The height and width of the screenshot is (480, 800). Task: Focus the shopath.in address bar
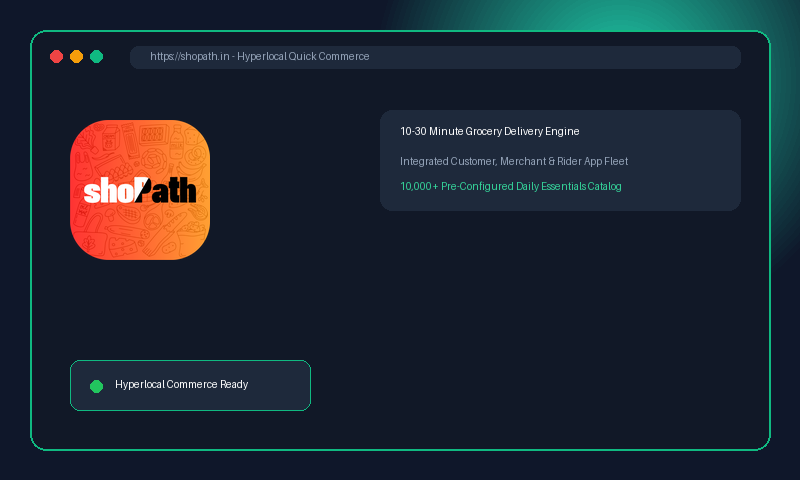coord(435,57)
